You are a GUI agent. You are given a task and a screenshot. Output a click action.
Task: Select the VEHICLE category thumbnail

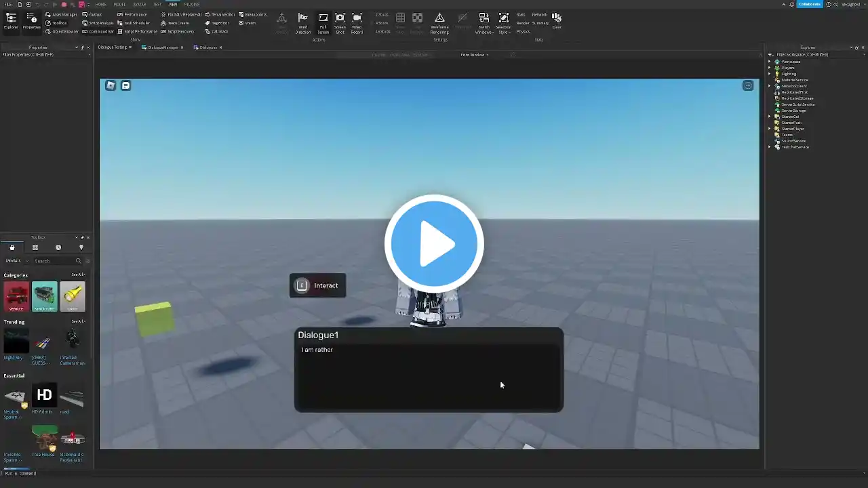(16, 296)
